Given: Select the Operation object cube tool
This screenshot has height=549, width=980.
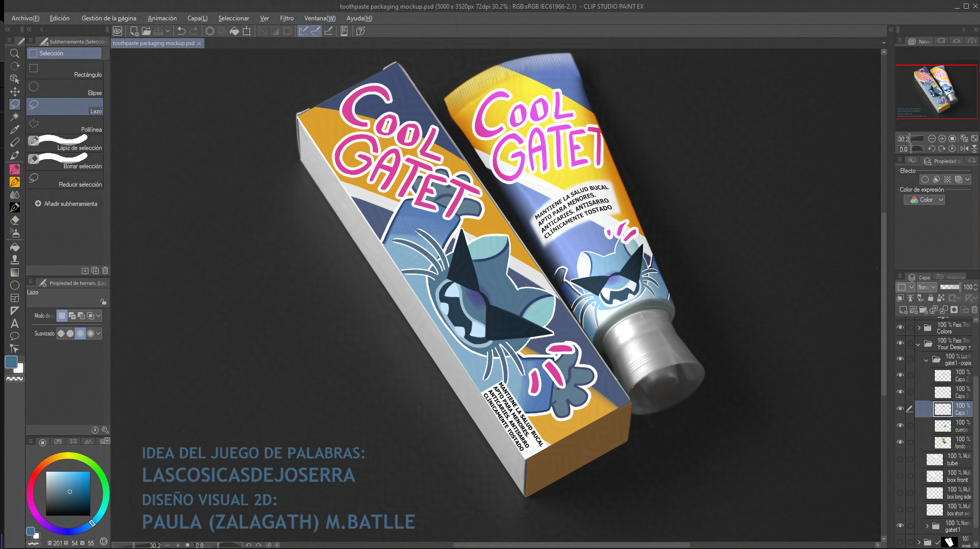Looking at the screenshot, I should (x=15, y=79).
